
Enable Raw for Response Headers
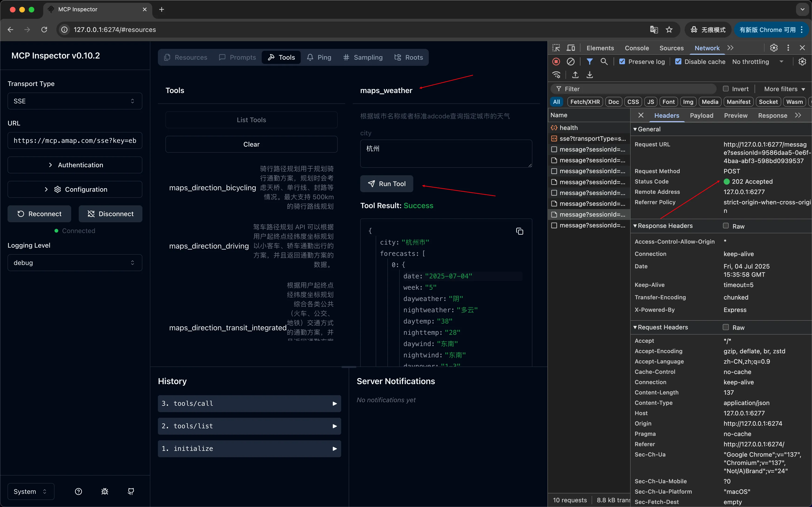(x=726, y=226)
